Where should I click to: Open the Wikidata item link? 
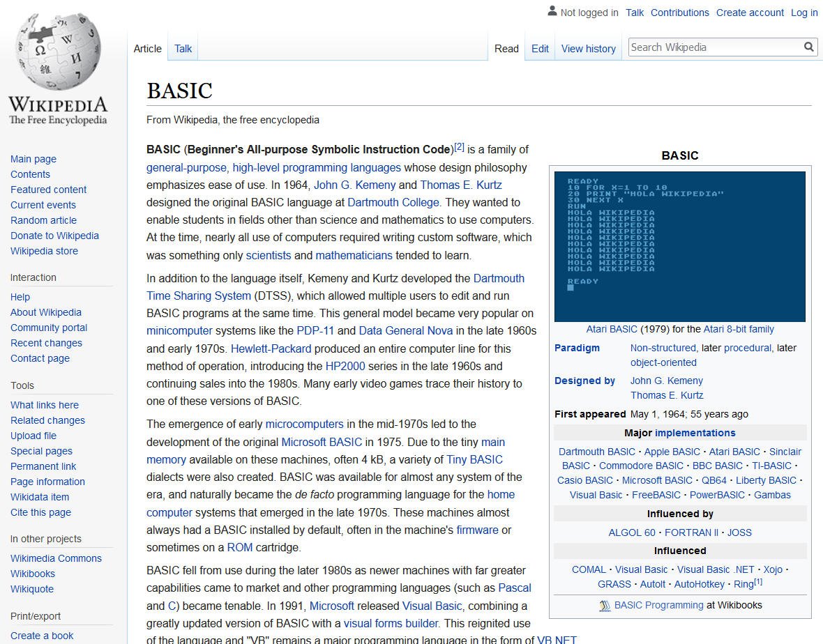pyautogui.click(x=39, y=497)
